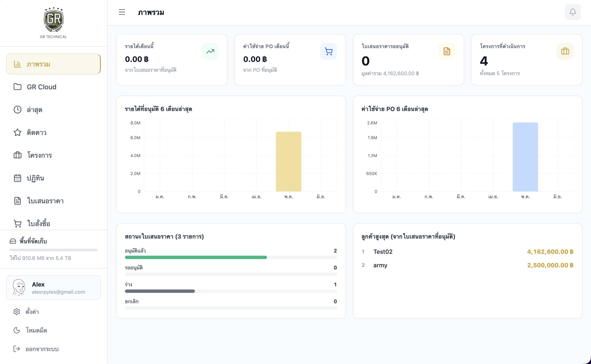Click มูลค่ารวม 4,162,600.00 ฿ subtitle

pyautogui.click(x=390, y=73)
